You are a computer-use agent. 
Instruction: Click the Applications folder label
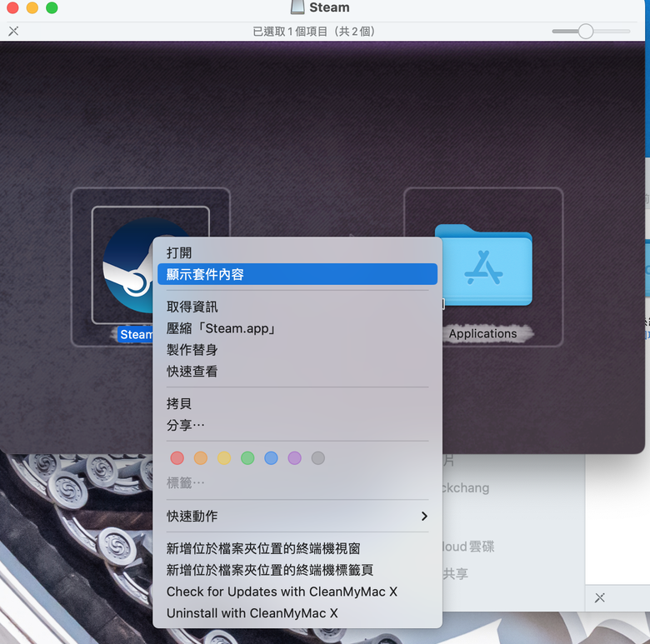483,333
